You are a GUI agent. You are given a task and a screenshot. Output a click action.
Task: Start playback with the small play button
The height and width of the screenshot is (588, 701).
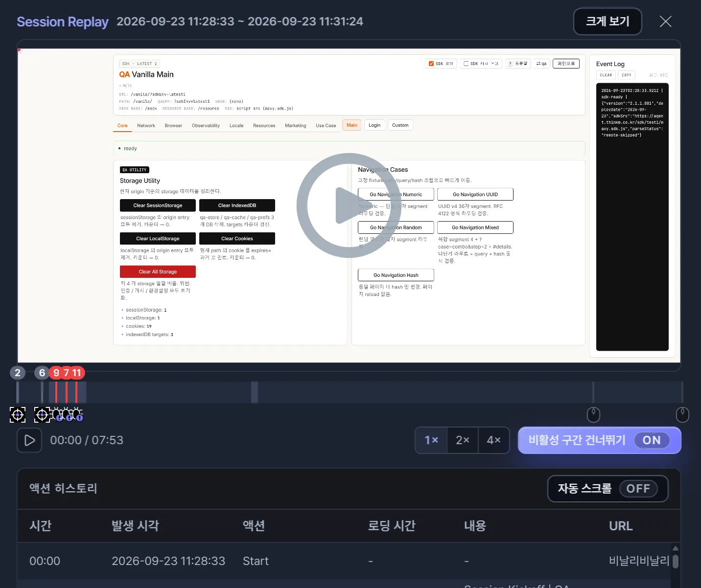point(29,440)
